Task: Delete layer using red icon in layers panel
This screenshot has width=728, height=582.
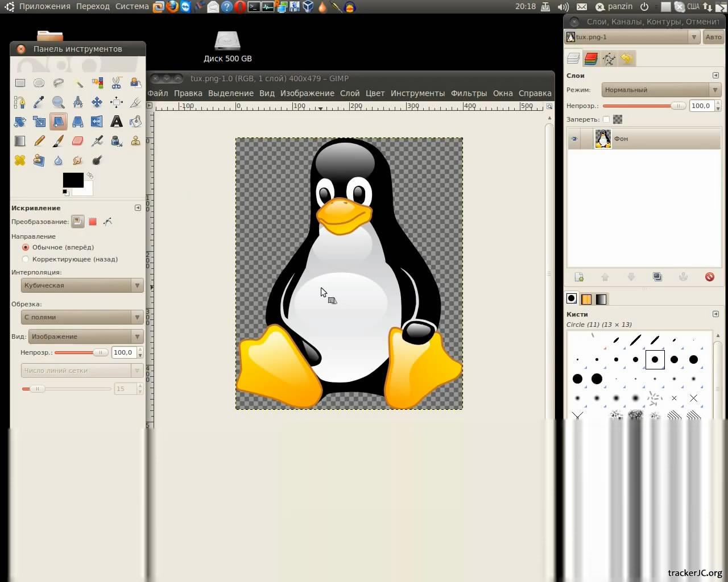Action: tap(709, 277)
